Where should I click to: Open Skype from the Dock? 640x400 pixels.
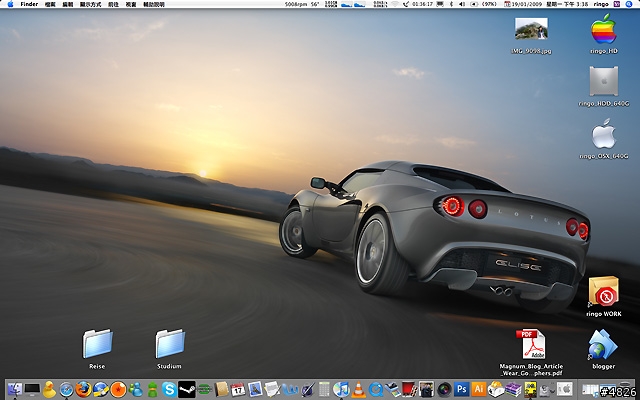click(x=169, y=389)
